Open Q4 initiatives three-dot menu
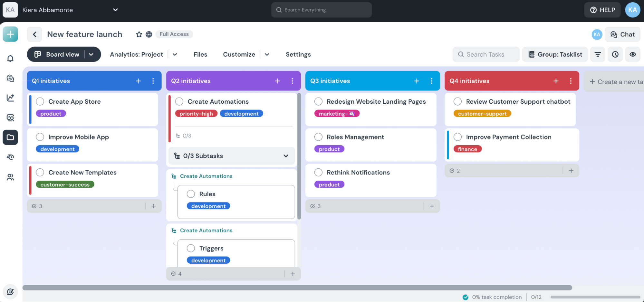Screen dimensions: 644x302 coord(571,81)
